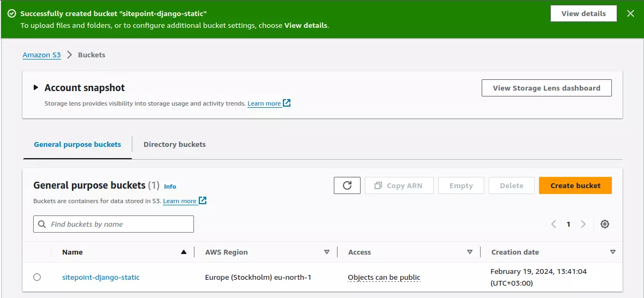Click the Europe (Stockholm) eu-north-1 cell
The width and height of the screenshot is (644, 298).
(258, 277)
